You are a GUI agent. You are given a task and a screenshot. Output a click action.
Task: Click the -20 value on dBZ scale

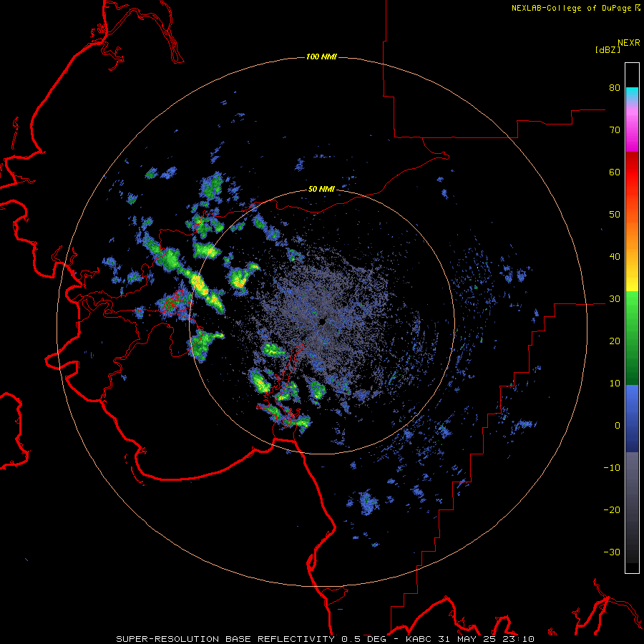click(x=612, y=510)
